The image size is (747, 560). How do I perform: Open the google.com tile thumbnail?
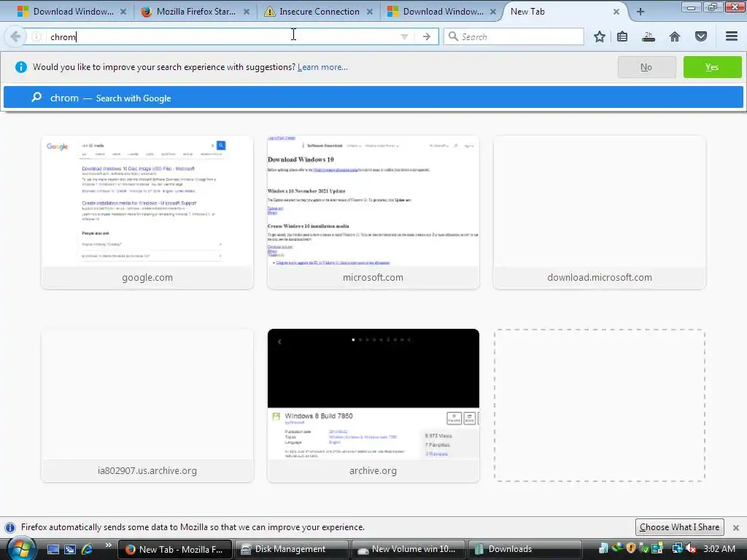click(147, 212)
